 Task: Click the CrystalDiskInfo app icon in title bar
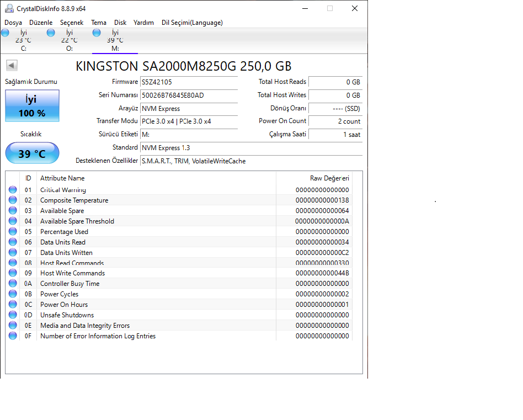[9, 9]
